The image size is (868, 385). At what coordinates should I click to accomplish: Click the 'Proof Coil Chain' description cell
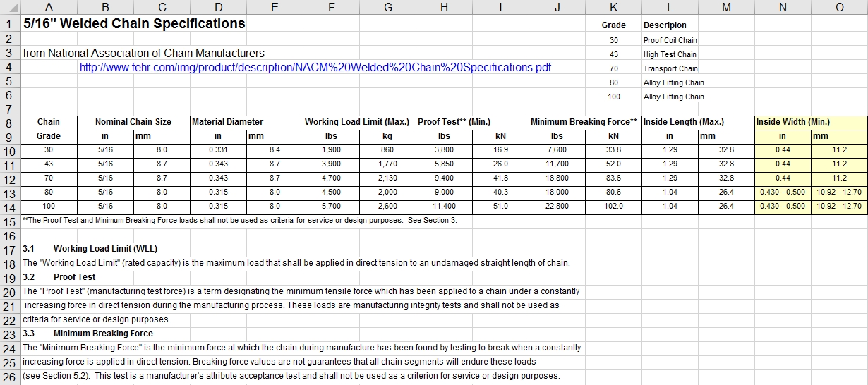pyautogui.click(x=670, y=40)
